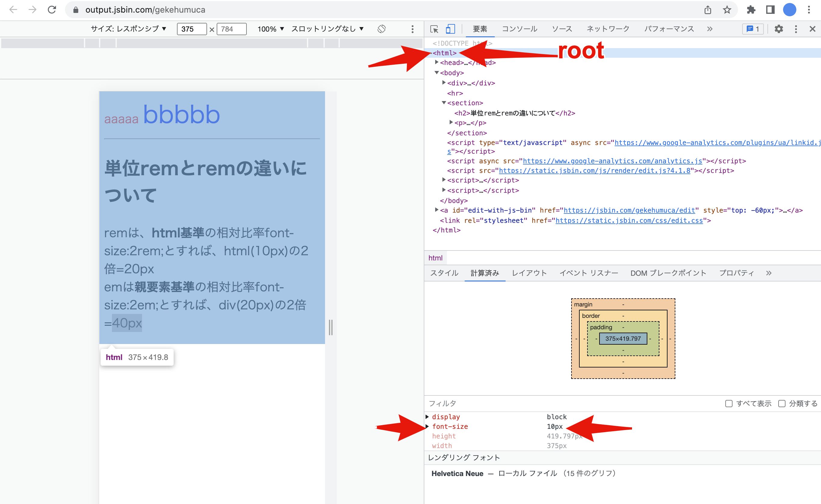
Task: Click the bbbbb text in page preview
Action: point(181,114)
